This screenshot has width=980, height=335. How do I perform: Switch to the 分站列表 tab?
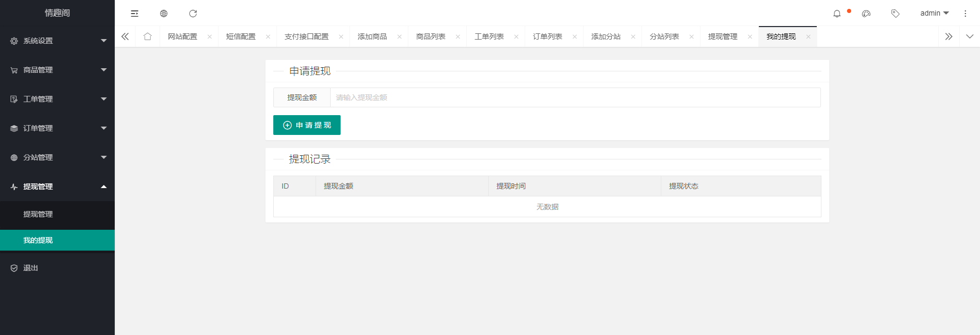point(664,36)
